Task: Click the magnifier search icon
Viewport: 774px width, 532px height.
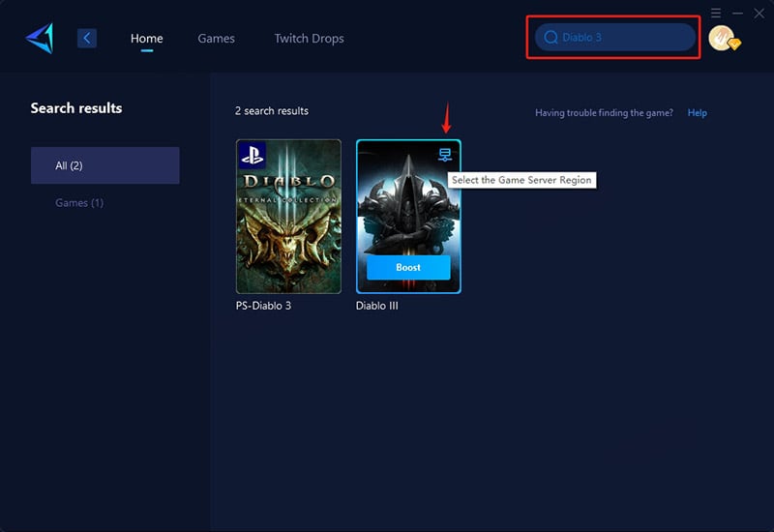Action: pos(551,38)
